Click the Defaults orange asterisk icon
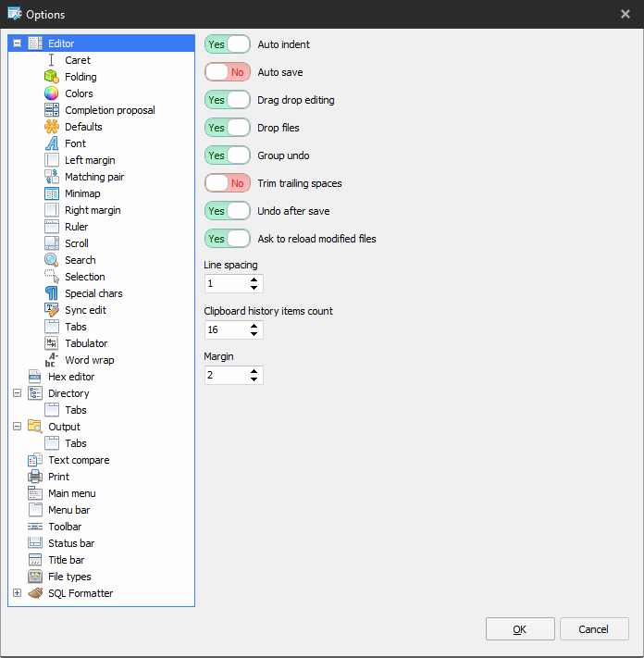The image size is (644, 658). [52, 126]
